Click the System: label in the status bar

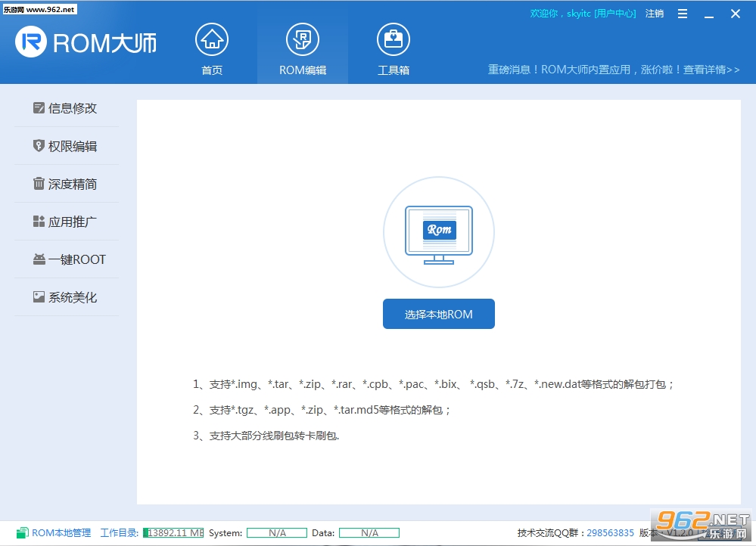point(226,533)
